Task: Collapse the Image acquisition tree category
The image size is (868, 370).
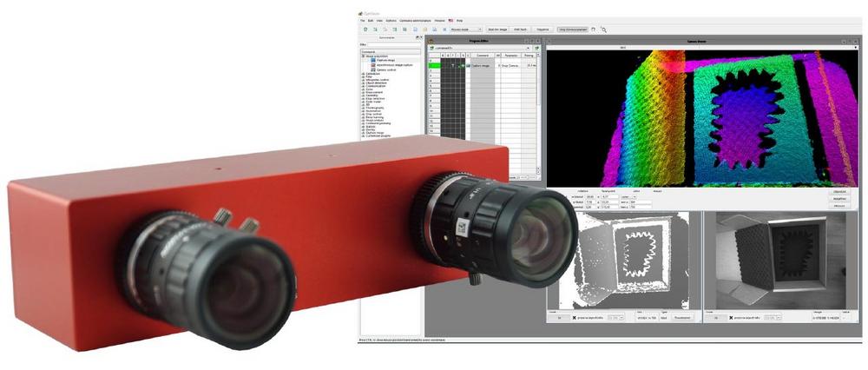Action: click(x=362, y=56)
